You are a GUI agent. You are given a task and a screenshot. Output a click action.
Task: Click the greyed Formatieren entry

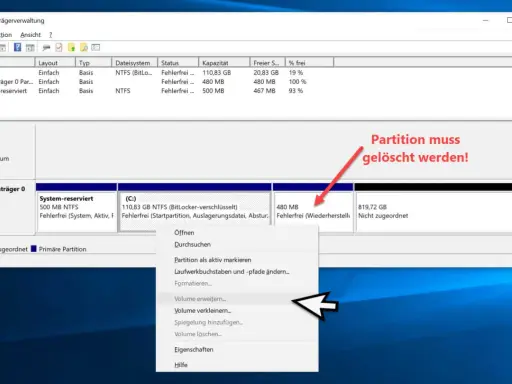click(193, 283)
